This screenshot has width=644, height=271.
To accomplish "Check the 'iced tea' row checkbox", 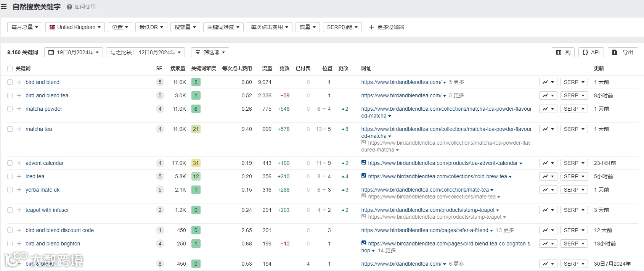I will click(10, 176).
